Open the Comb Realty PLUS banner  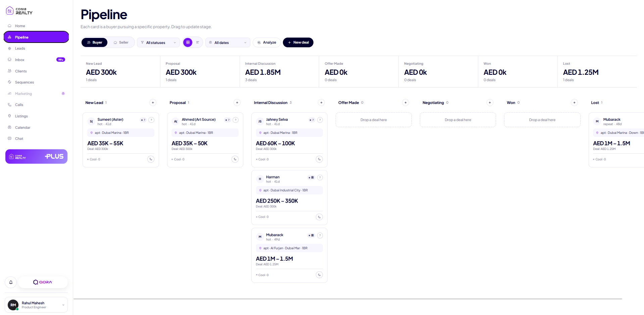(36, 157)
